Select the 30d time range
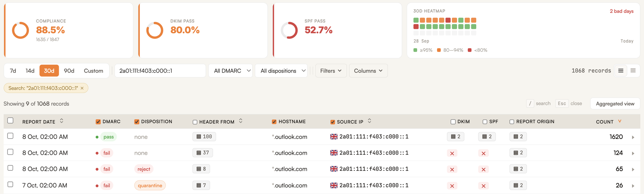Image resolution: width=644 pixels, height=194 pixels. pyautogui.click(x=49, y=71)
